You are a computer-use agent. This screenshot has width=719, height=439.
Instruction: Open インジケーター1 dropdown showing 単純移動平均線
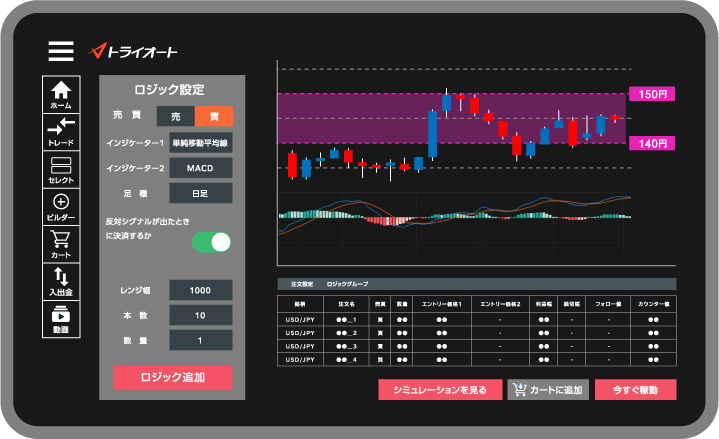[200, 143]
